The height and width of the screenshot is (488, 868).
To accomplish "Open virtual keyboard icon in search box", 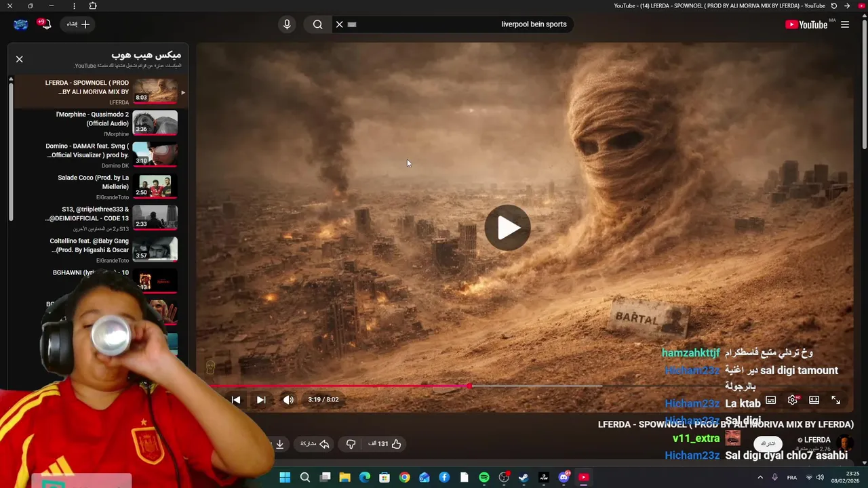I will click(x=352, y=24).
